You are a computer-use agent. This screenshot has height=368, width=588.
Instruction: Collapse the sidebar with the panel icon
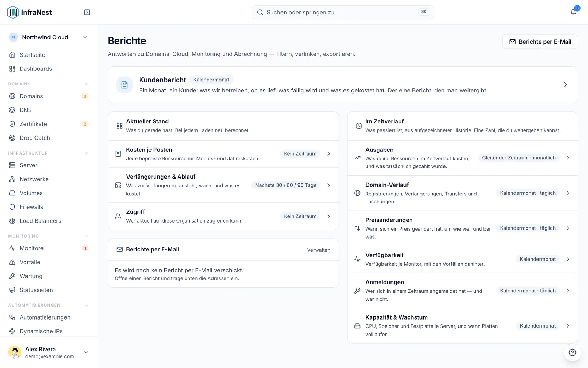coord(87,12)
